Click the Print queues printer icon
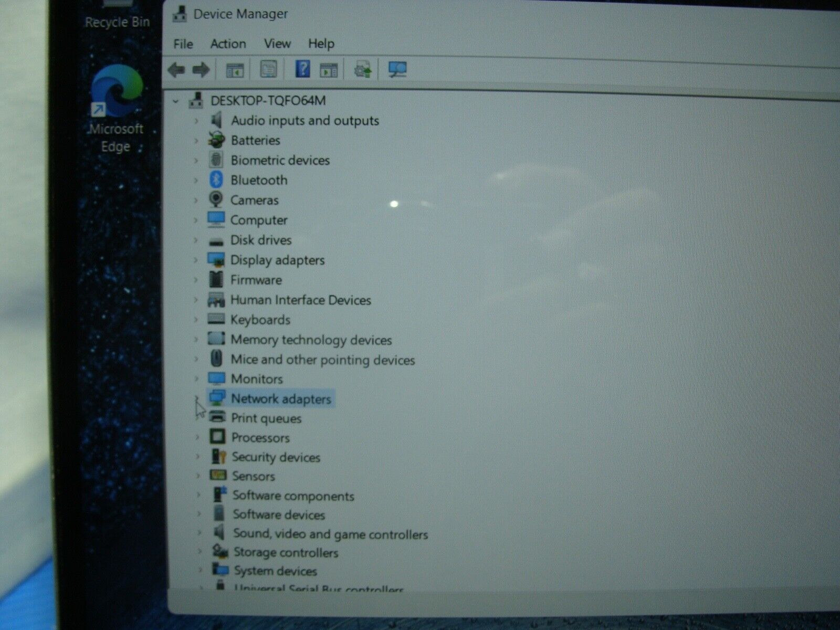The width and height of the screenshot is (840, 630). click(217, 417)
